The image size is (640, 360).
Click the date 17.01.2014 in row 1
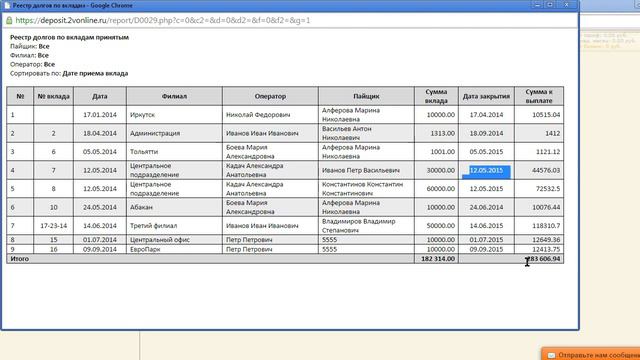click(x=100, y=115)
